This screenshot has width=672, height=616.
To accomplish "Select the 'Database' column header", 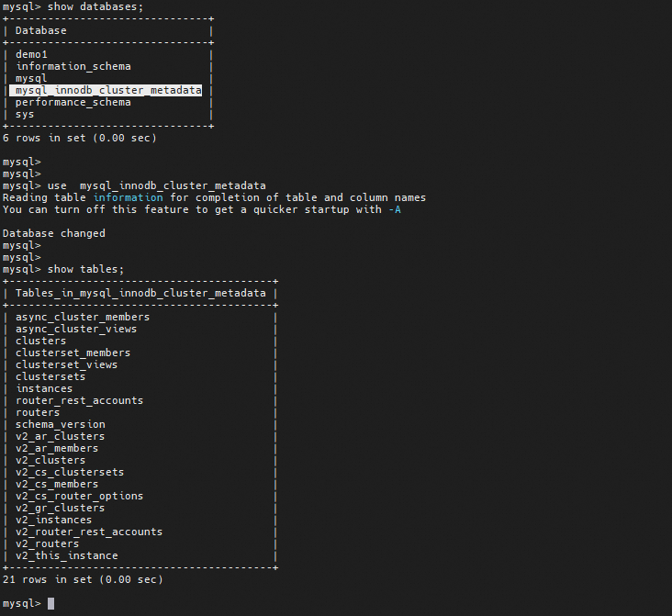I will point(41,31).
